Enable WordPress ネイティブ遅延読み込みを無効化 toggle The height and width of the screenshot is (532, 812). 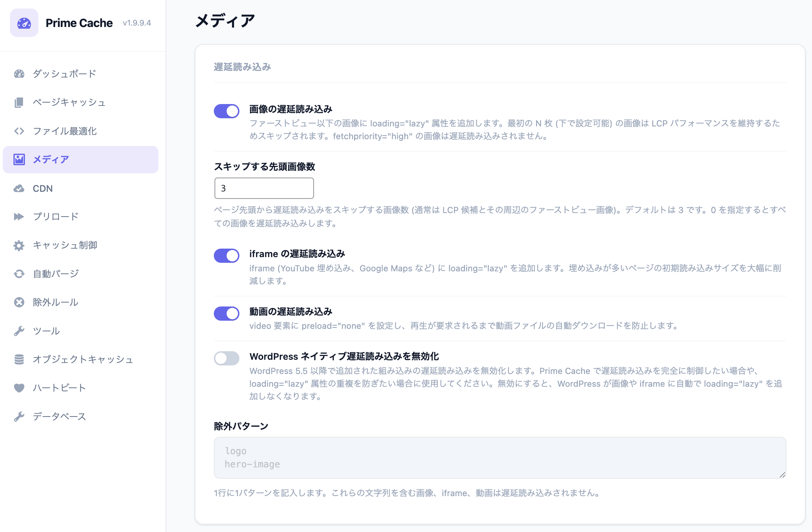coord(227,358)
